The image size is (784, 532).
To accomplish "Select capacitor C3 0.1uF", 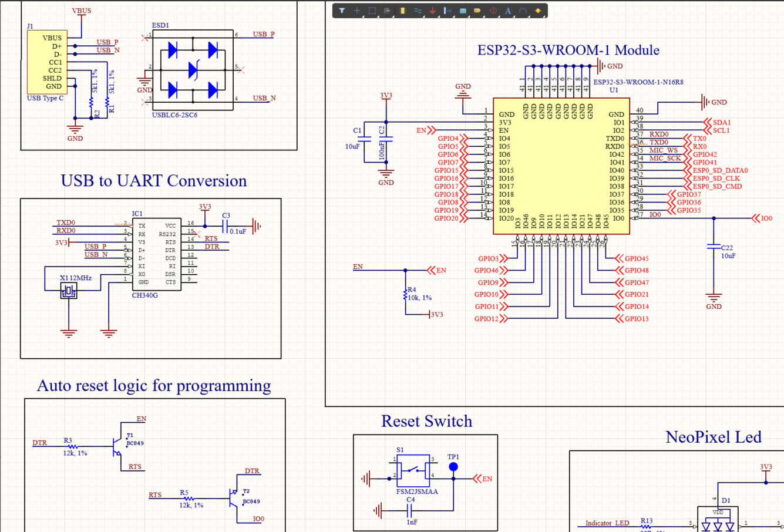I will coord(226,225).
